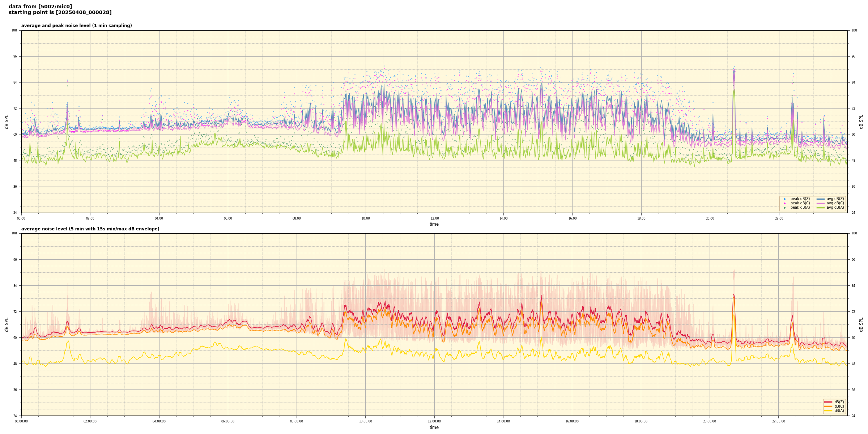Image resolution: width=868 pixels, height=434 pixels.
Task: Select the avg dB(Z) blue legend line
Action: (820, 199)
